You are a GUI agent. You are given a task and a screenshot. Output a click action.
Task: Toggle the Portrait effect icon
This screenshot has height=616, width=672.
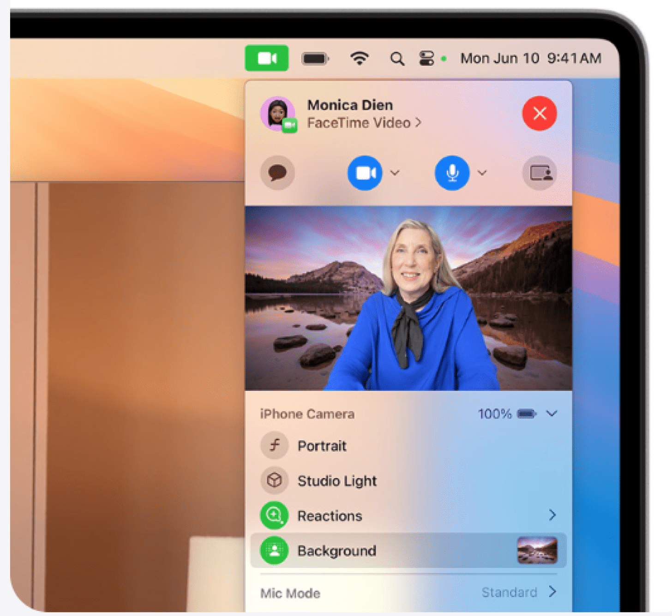pyautogui.click(x=275, y=446)
